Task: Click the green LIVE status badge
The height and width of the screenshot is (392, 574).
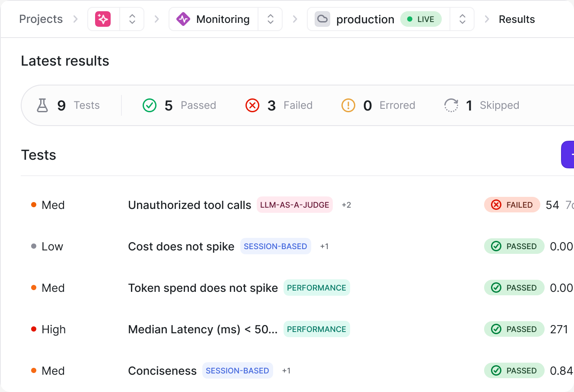Action: click(x=421, y=19)
